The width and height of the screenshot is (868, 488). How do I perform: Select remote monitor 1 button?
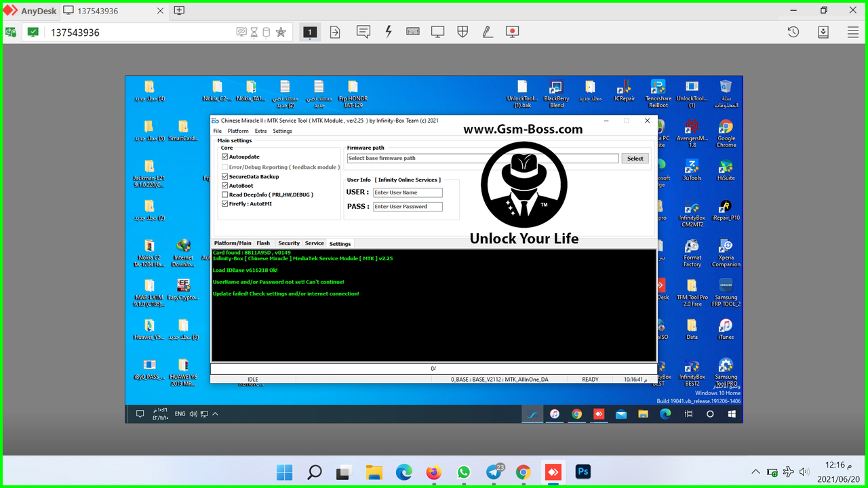pyautogui.click(x=310, y=32)
